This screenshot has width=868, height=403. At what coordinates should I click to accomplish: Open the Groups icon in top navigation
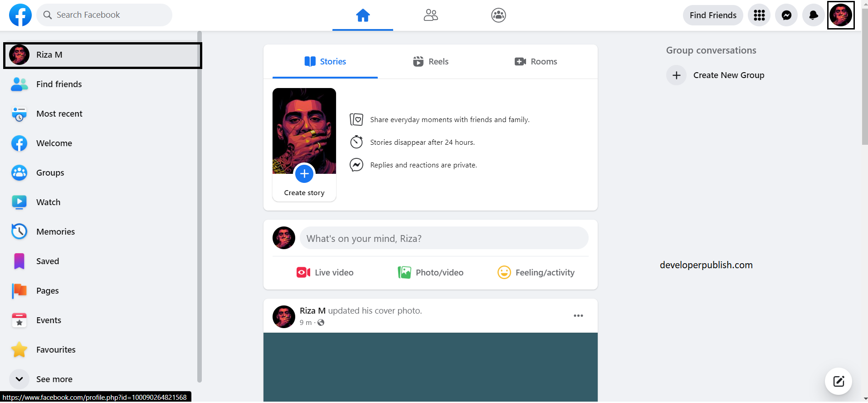[x=498, y=15]
